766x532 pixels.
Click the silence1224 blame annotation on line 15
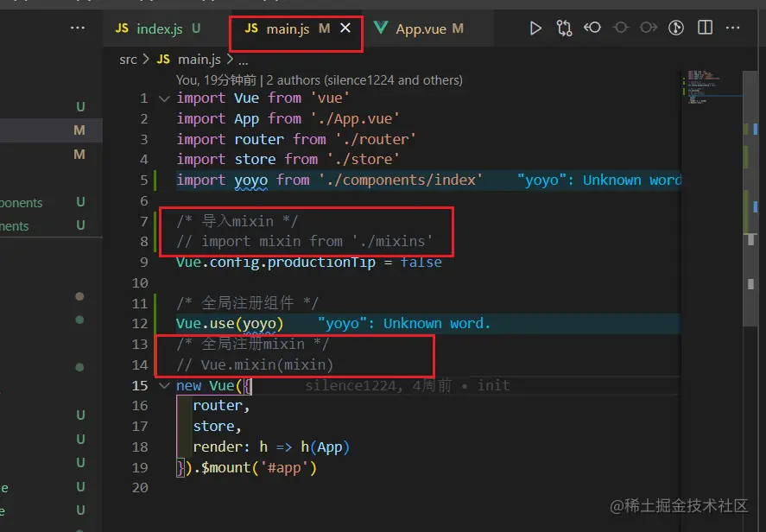[408, 386]
